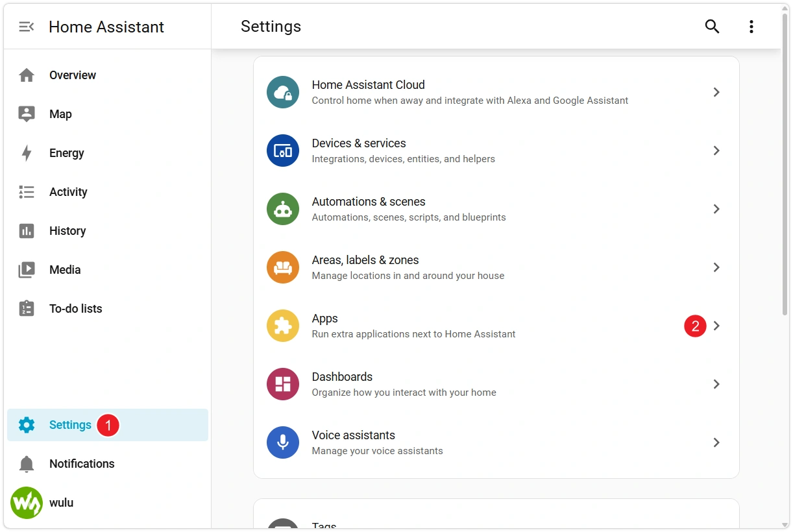This screenshot has width=793, height=532.
Task: Expand Automations & scenes chevron
Action: [x=716, y=209]
